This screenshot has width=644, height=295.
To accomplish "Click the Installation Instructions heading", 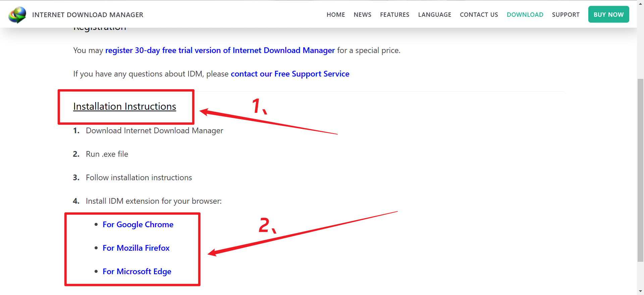I will pos(124,106).
